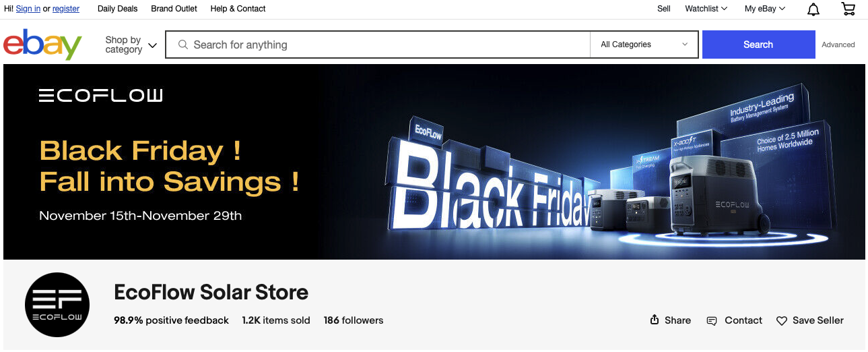Open the notifications bell icon
The width and height of the screenshot is (868, 352).
813,9
